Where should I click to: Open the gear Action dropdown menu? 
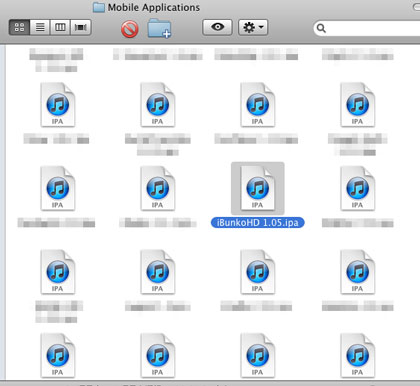pos(253,27)
